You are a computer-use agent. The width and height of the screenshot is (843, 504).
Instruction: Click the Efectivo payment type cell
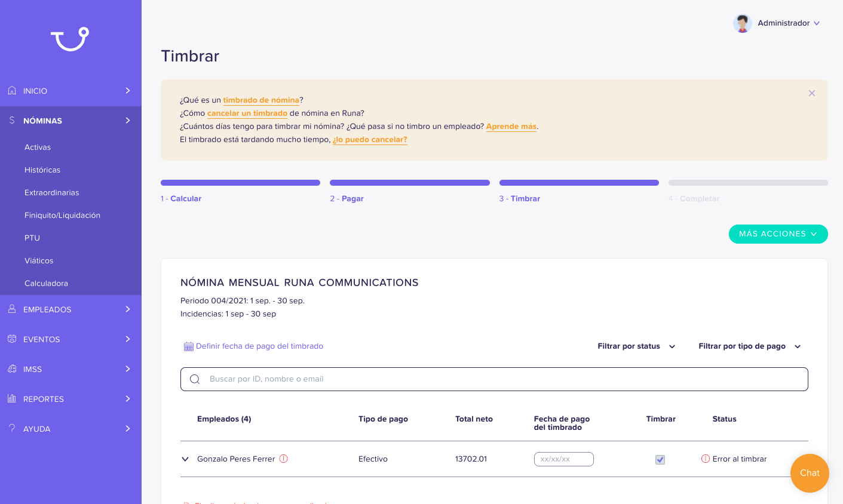(x=373, y=459)
